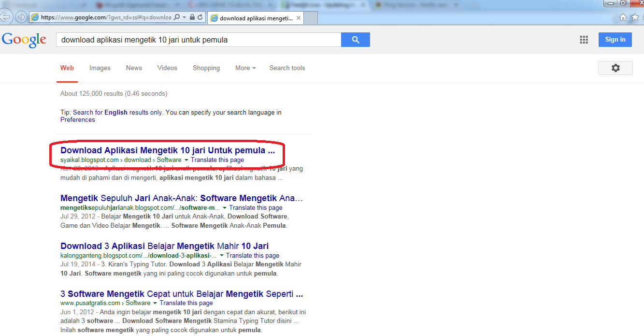Click Translate this page for pusatgratis.com
Screen dimensions: 644x336
coord(186,303)
